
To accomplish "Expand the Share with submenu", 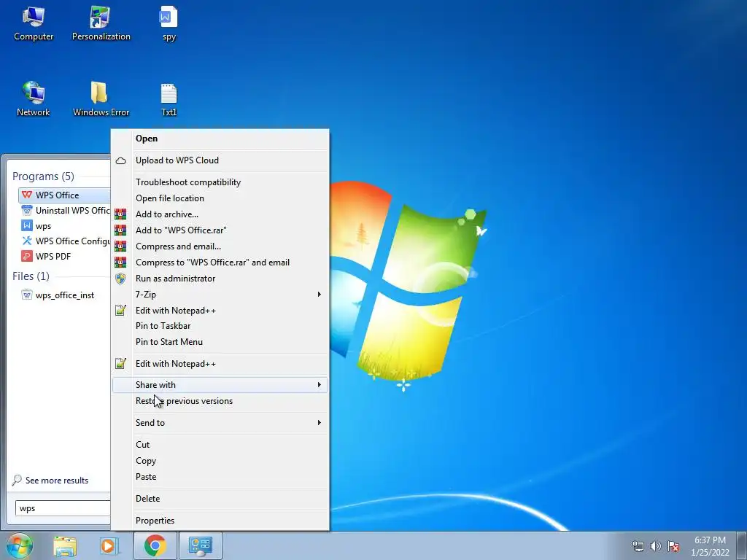I will pyautogui.click(x=220, y=385).
